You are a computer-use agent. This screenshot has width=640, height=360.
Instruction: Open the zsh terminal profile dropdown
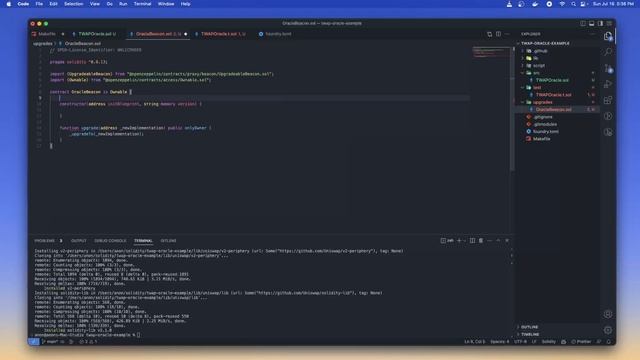tap(464, 241)
